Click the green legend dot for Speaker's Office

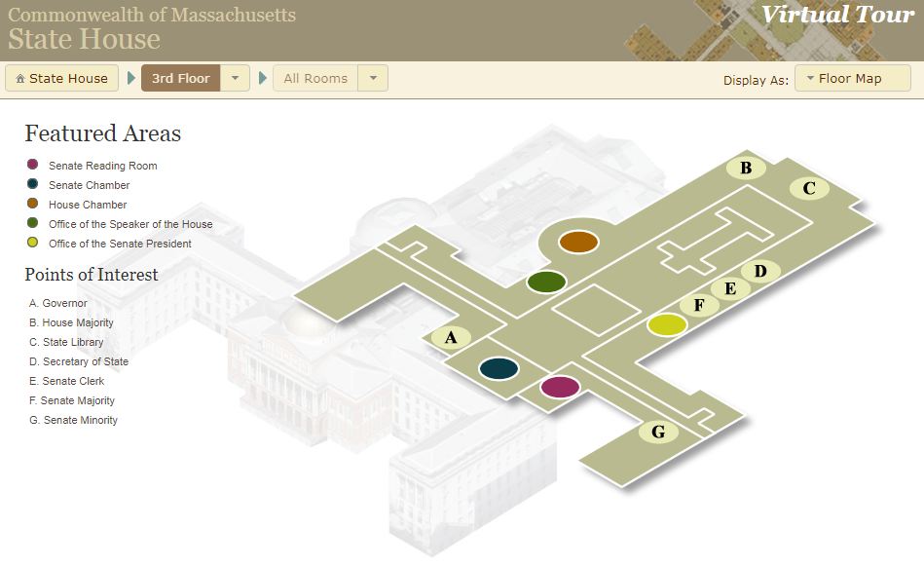coord(32,223)
